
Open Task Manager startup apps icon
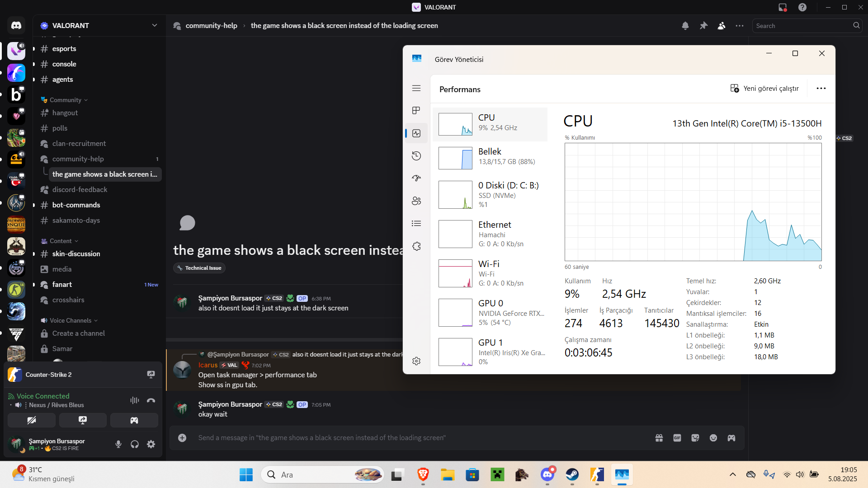pyautogui.click(x=416, y=178)
